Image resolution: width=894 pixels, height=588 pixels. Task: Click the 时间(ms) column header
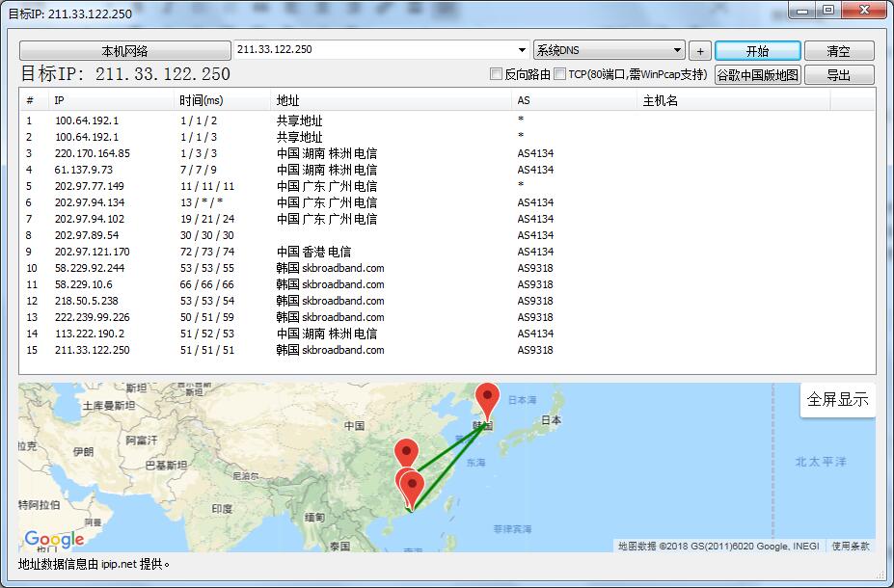[201, 100]
